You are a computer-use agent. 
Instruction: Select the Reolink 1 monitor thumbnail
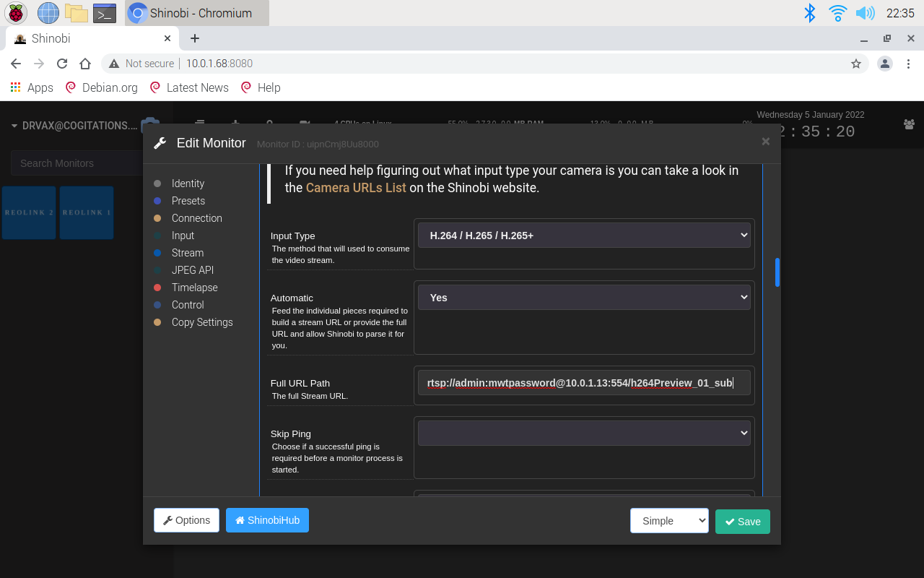click(x=87, y=212)
